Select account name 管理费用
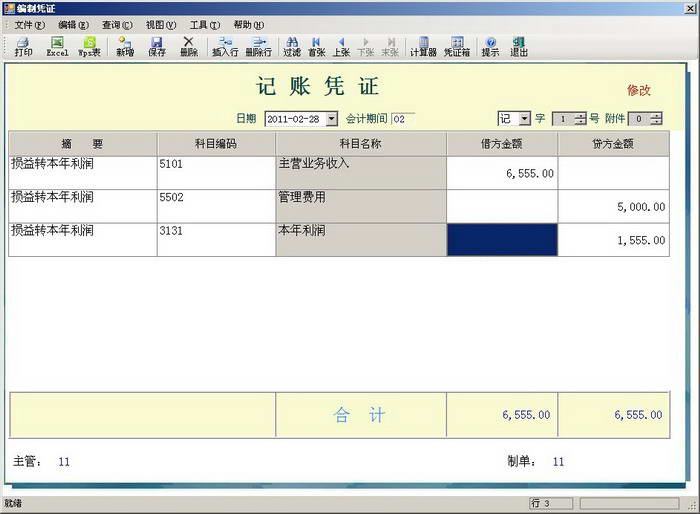 tap(361, 206)
